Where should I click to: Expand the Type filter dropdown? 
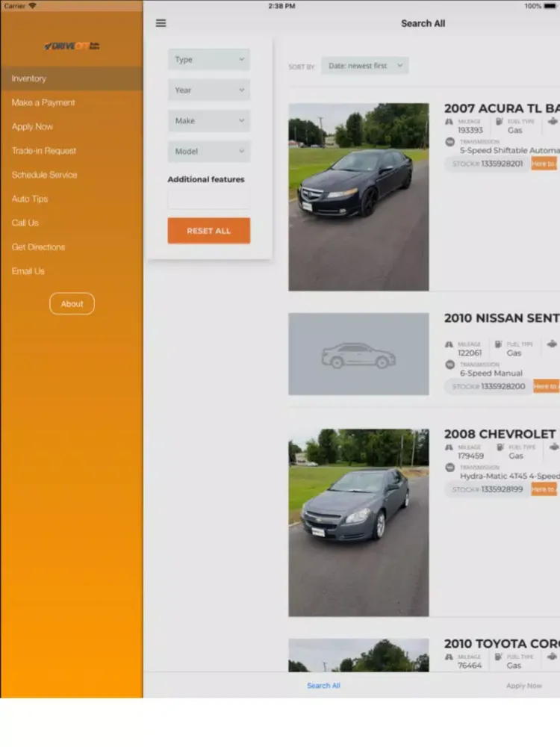(x=208, y=60)
